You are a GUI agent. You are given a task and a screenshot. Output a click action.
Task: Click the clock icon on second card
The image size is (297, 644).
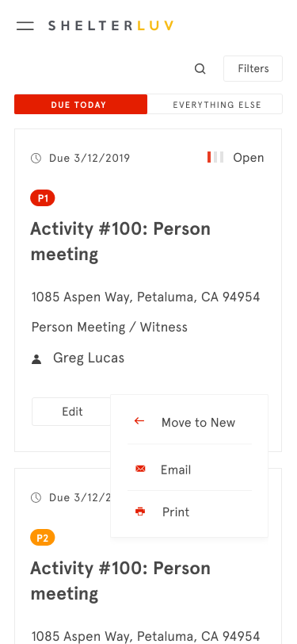point(36,498)
